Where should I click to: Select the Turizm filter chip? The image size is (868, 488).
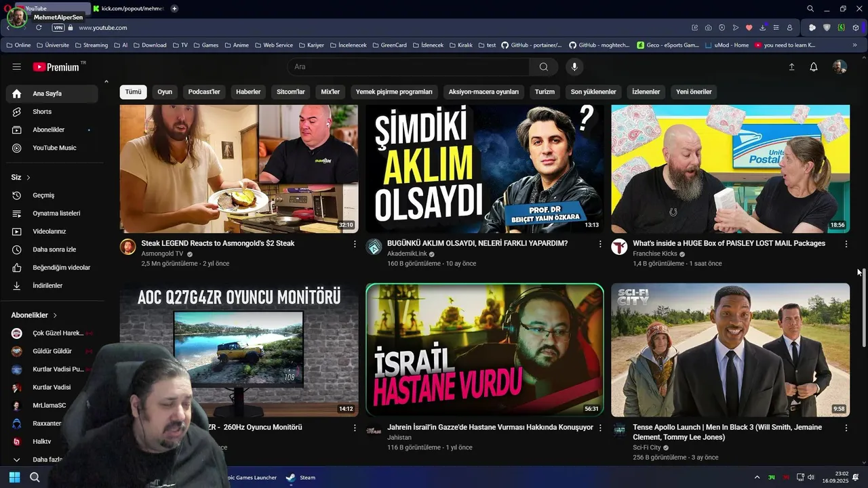(545, 92)
